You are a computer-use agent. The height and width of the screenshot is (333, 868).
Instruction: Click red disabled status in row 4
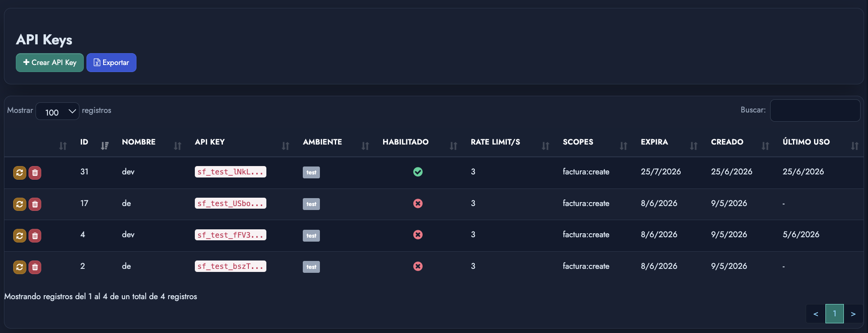coord(418,235)
